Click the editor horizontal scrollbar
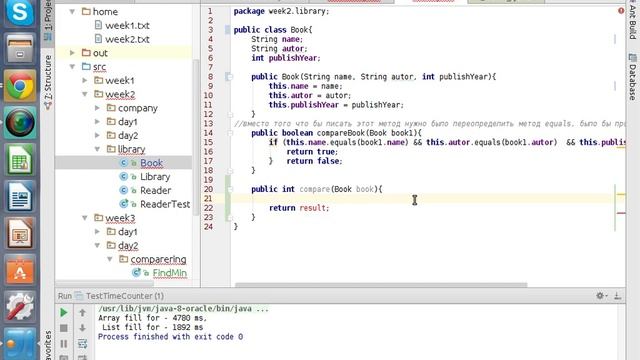Image resolution: width=640 pixels, height=360 pixels. pyautogui.click(x=381, y=284)
